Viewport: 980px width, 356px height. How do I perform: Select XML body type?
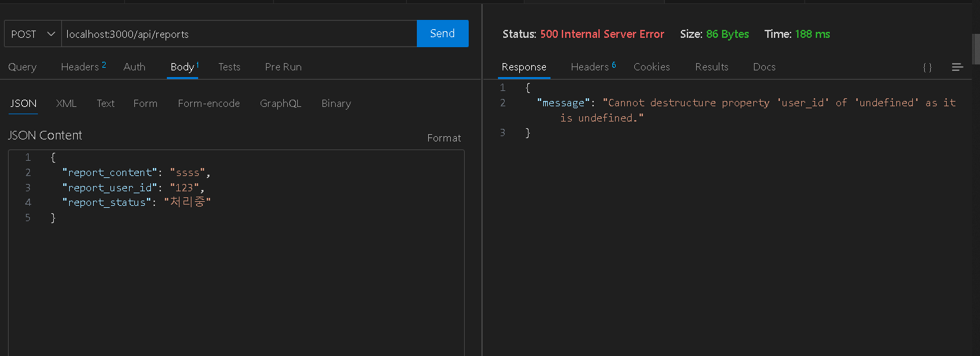coord(66,104)
